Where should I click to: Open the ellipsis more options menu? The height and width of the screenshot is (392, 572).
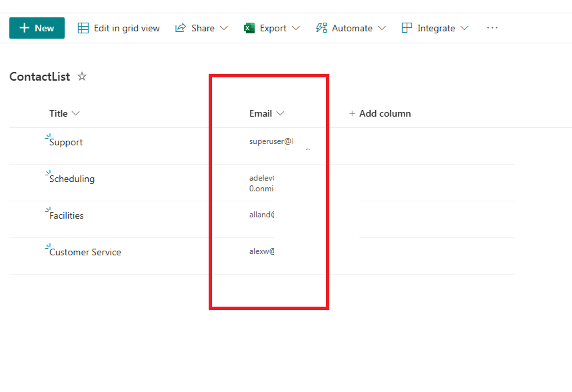(x=492, y=28)
